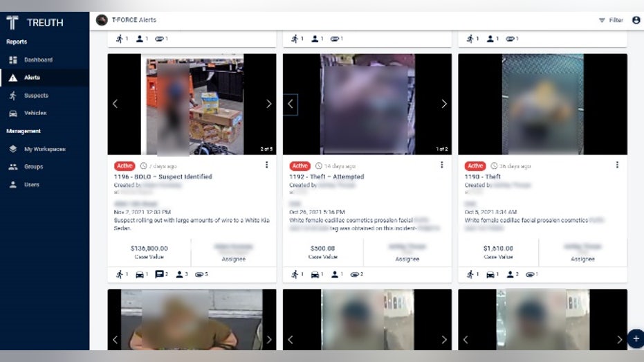Show previous image on alert 1192
This screenshot has height=362, width=644.
click(x=291, y=104)
